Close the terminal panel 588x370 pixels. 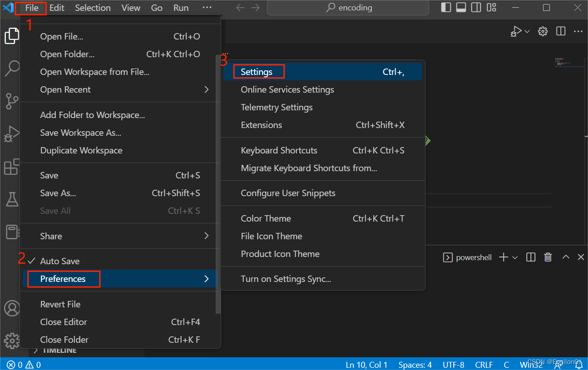(581, 257)
